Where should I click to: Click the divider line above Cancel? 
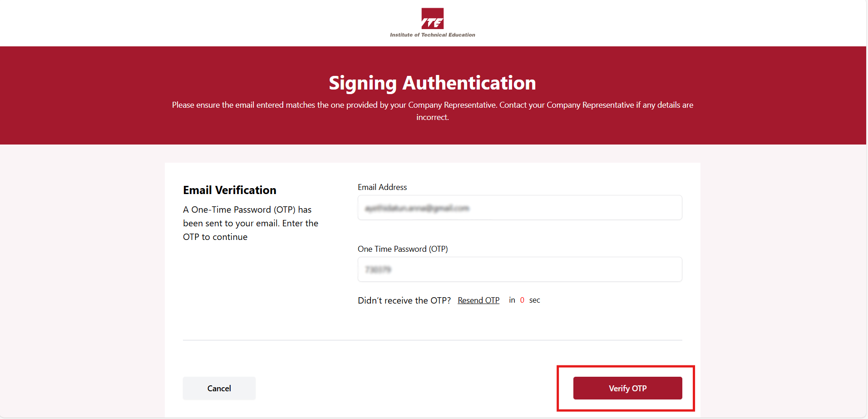click(x=432, y=340)
